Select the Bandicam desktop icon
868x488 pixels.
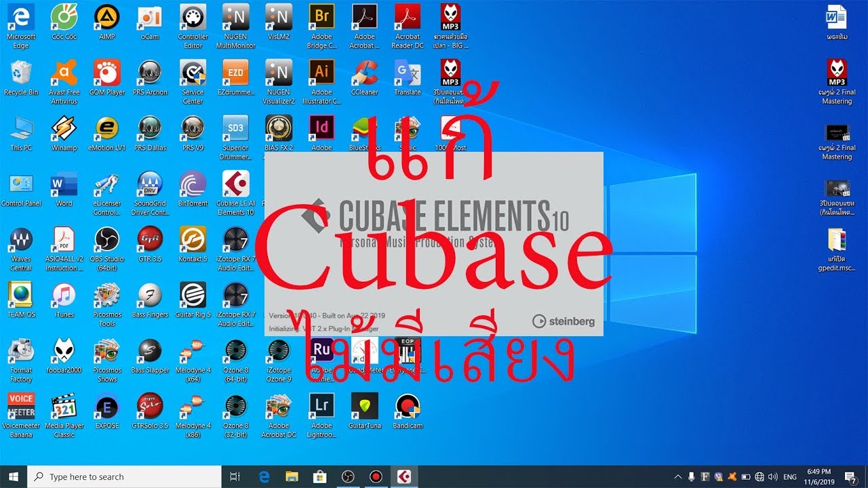pos(408,410)
